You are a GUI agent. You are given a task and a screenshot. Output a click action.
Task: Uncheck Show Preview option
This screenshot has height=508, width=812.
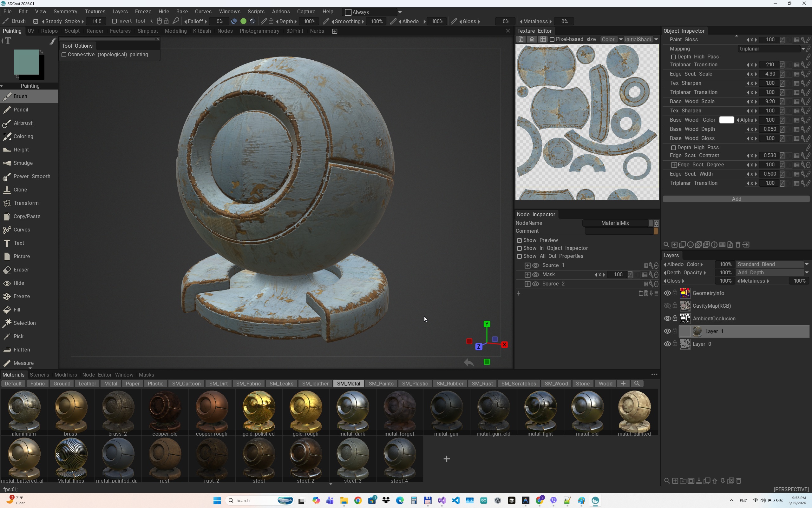tap(520, 241)
